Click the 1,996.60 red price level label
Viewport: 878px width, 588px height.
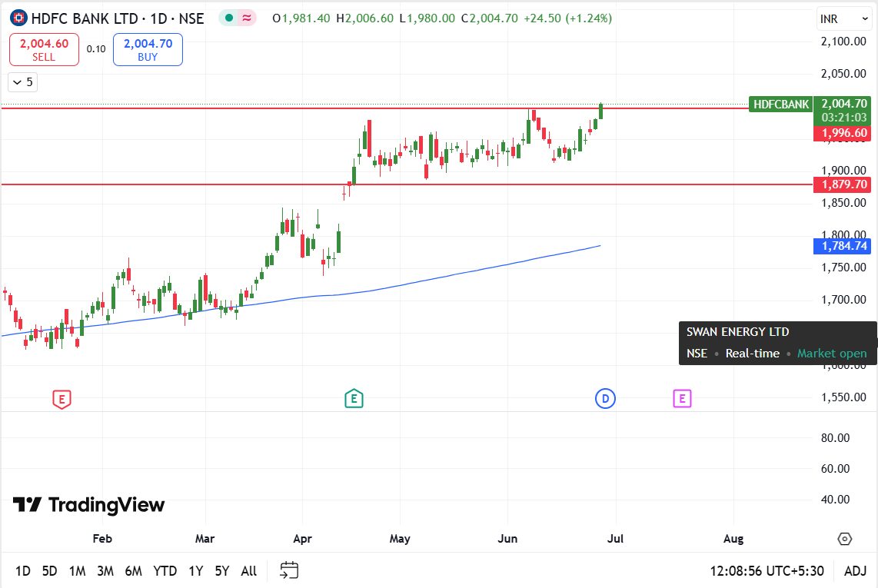[x=842, y=133]
